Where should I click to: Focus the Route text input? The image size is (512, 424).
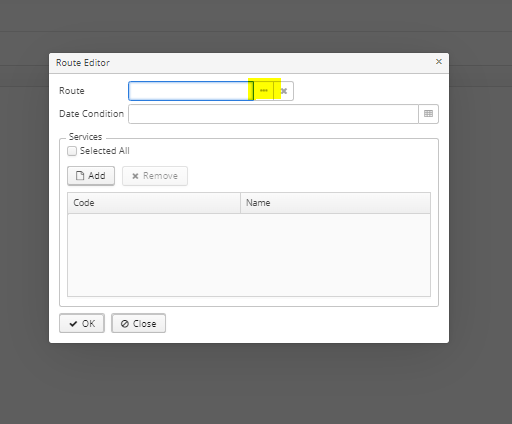tap(191, 91)
